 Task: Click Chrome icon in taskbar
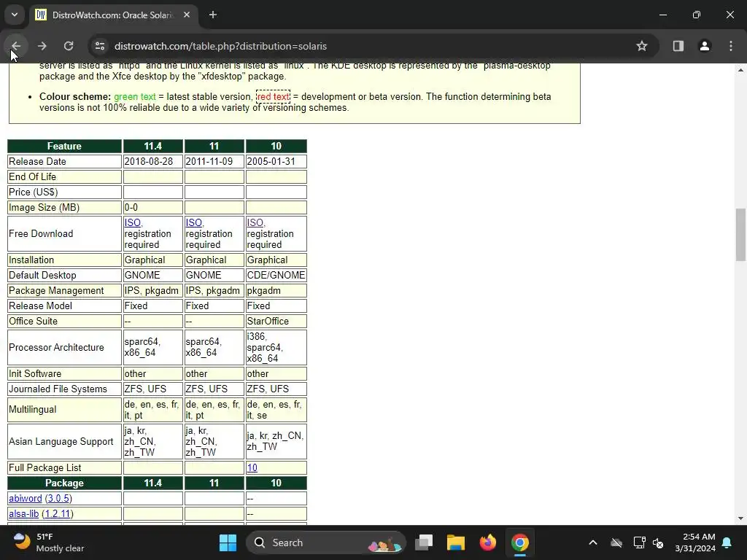[x=519, y=542]
